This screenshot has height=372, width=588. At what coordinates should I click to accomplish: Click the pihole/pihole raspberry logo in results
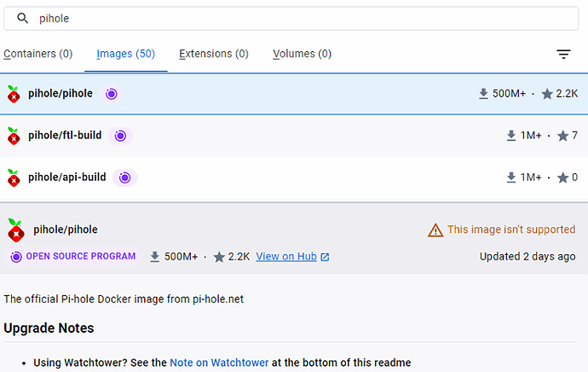point(14,94)
